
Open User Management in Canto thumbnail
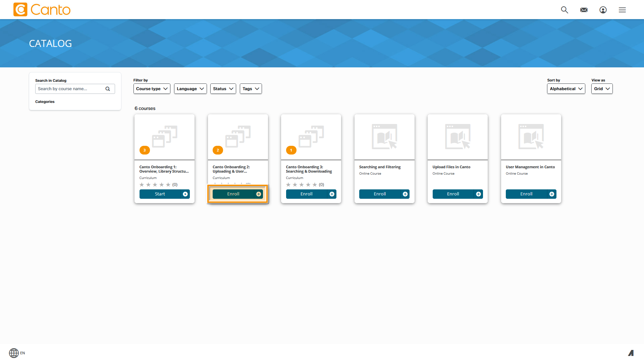(x=531, y=137)
